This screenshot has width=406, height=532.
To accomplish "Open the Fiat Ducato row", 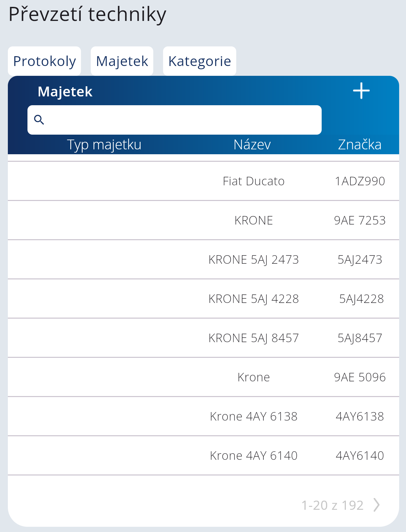I will click(254, 181).
